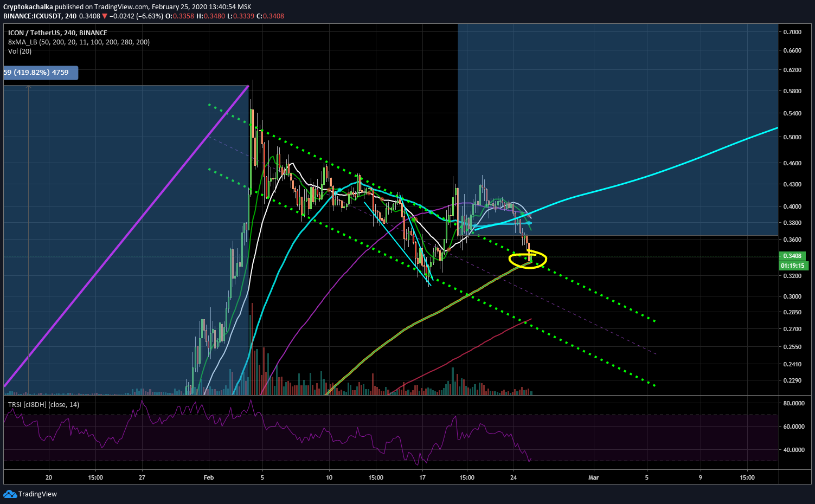
Task: Click the 80.0000 TRSI axis value
Action: (x=794, y=403)
